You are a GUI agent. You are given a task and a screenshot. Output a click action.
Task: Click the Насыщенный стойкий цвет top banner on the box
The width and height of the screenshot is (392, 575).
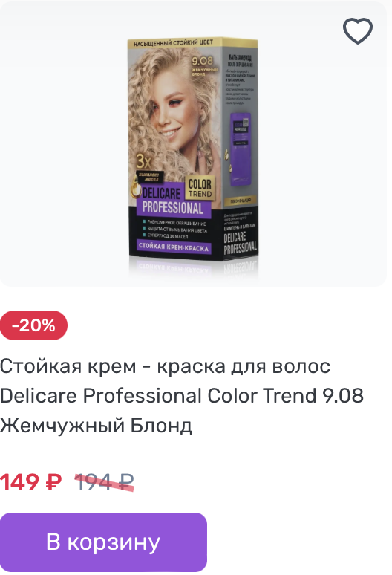click(174, 43)
